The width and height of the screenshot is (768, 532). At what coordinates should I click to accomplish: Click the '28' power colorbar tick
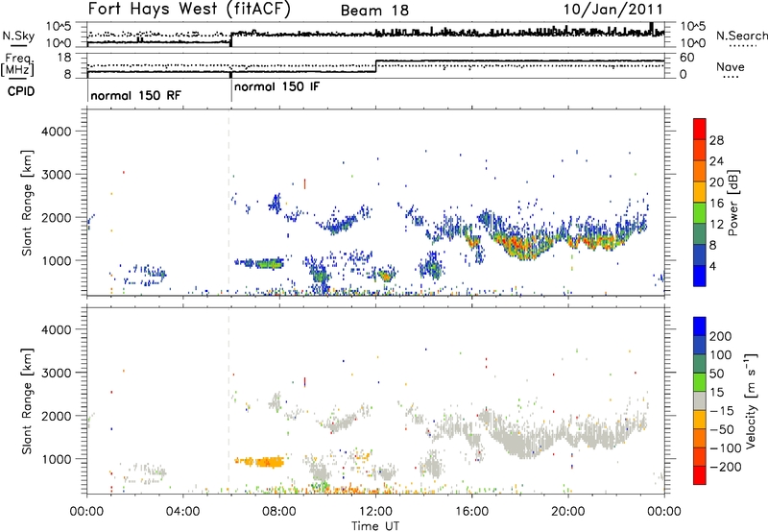(716, 140)
